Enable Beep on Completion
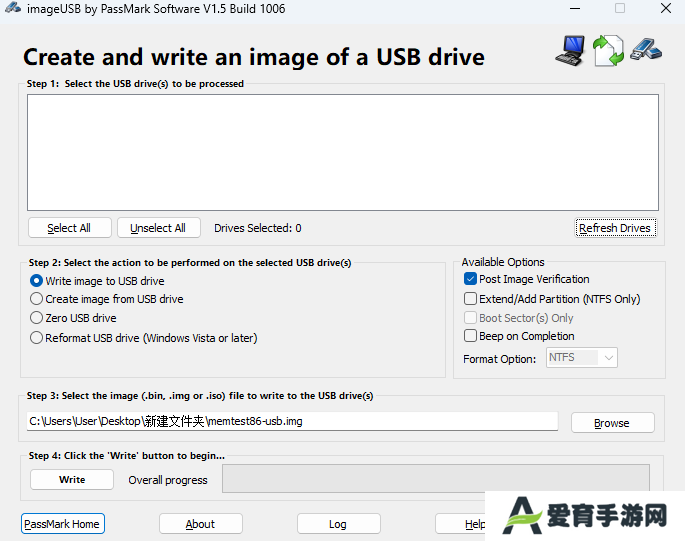 [470, 336]
